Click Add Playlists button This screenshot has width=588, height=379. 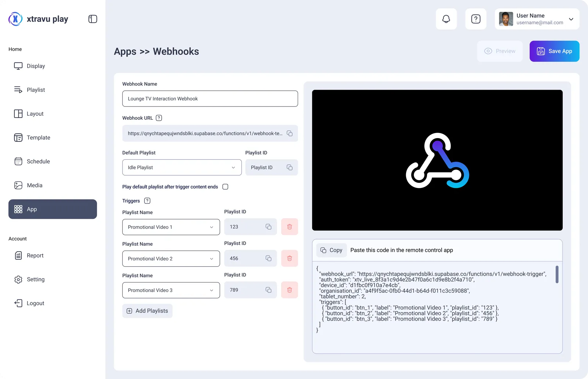coord(147,311)
